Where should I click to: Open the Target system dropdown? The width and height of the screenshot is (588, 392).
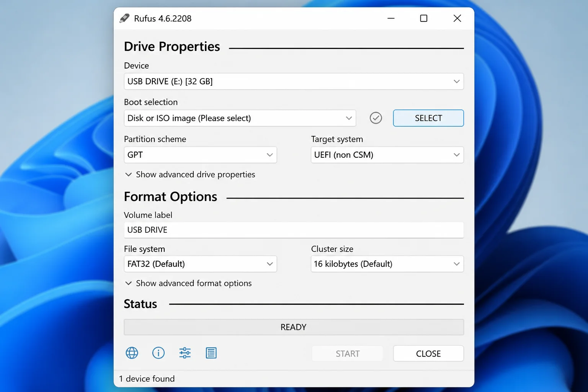387,155
